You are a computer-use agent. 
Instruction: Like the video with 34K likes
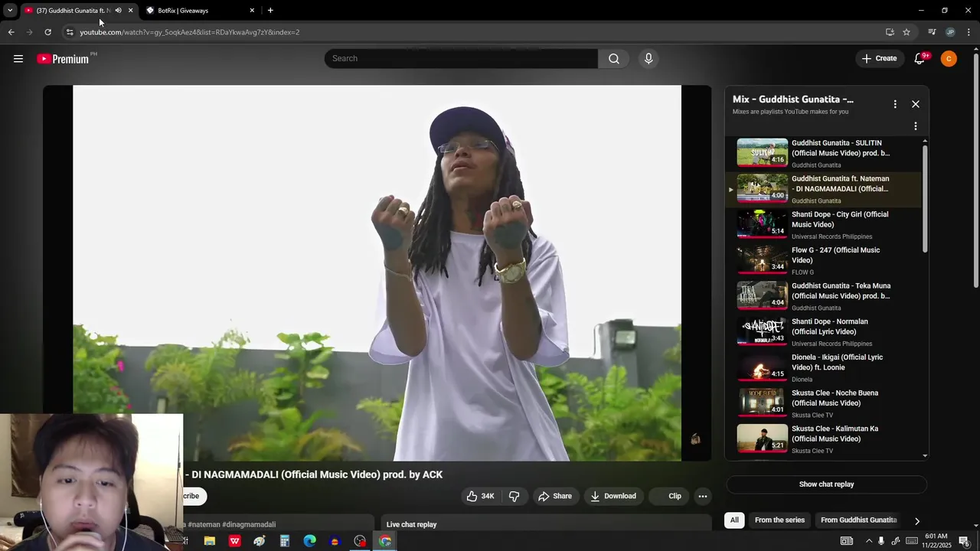481,496
